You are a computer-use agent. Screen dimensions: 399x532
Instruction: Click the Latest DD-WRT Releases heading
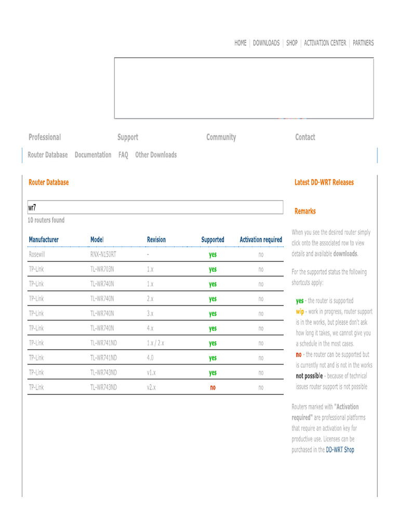click(x=324, y=182)
